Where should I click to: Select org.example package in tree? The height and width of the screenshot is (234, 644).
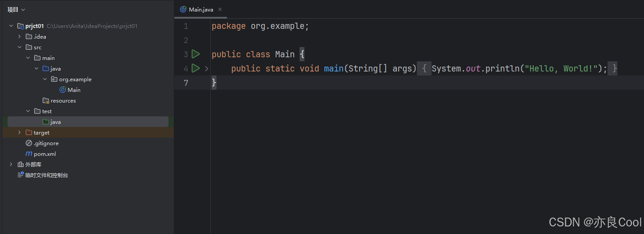(75, 79)
